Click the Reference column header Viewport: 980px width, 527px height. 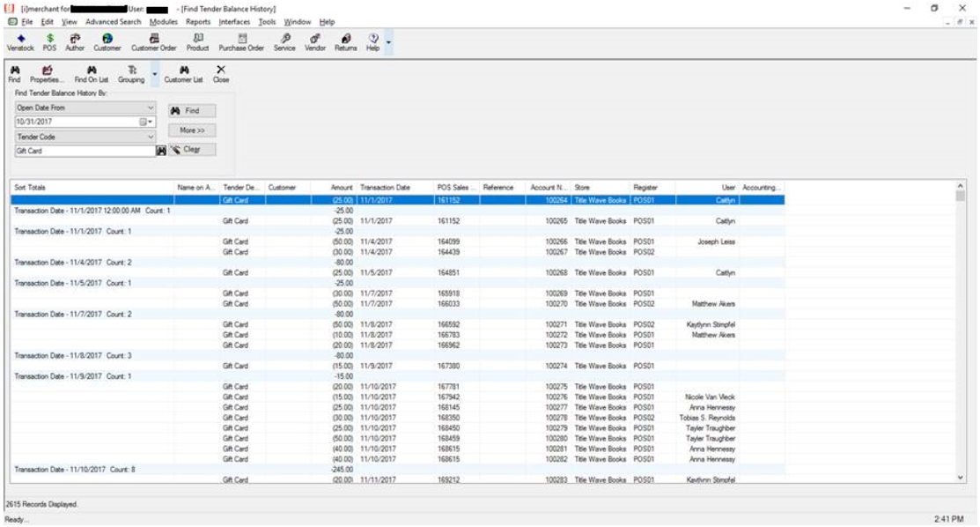[503, 188]
